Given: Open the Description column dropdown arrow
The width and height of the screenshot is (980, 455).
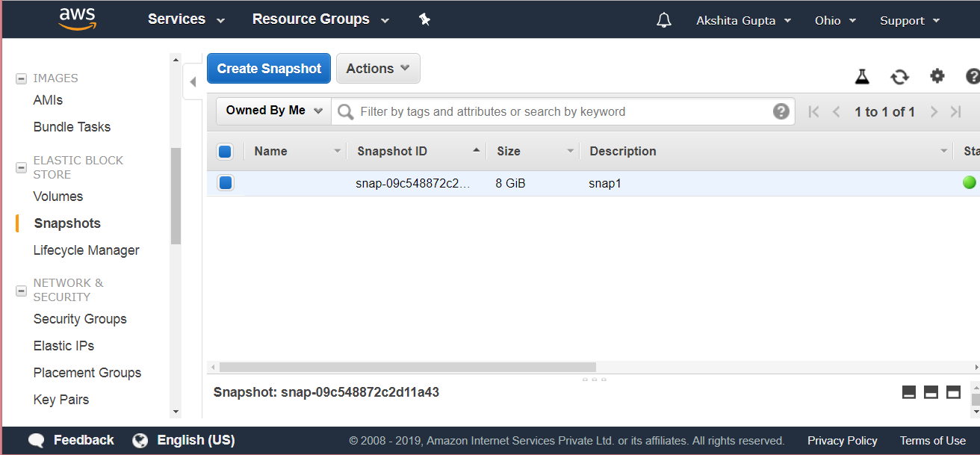Looking at the screenshot, I should [944, 152].
